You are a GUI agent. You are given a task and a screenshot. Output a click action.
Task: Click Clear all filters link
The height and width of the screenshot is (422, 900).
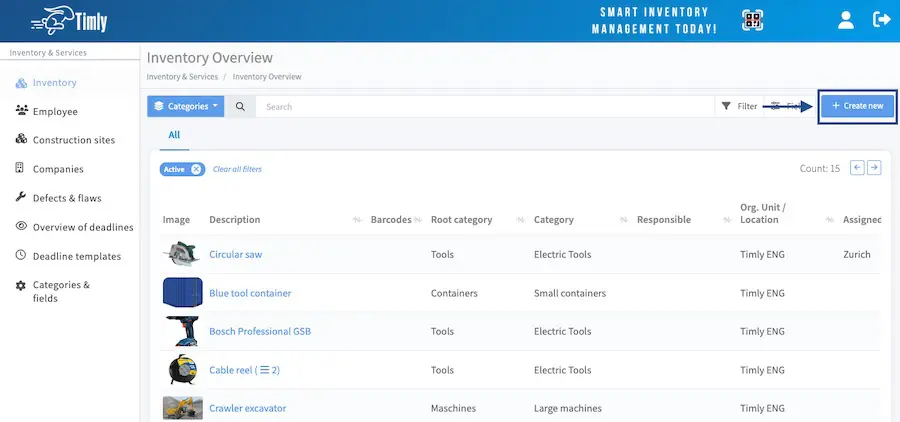237,169
